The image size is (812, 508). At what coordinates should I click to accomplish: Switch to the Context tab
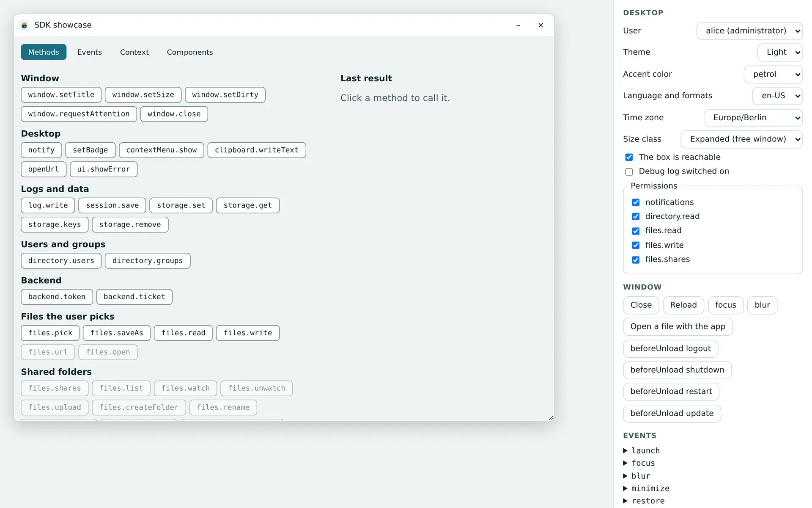134,52
